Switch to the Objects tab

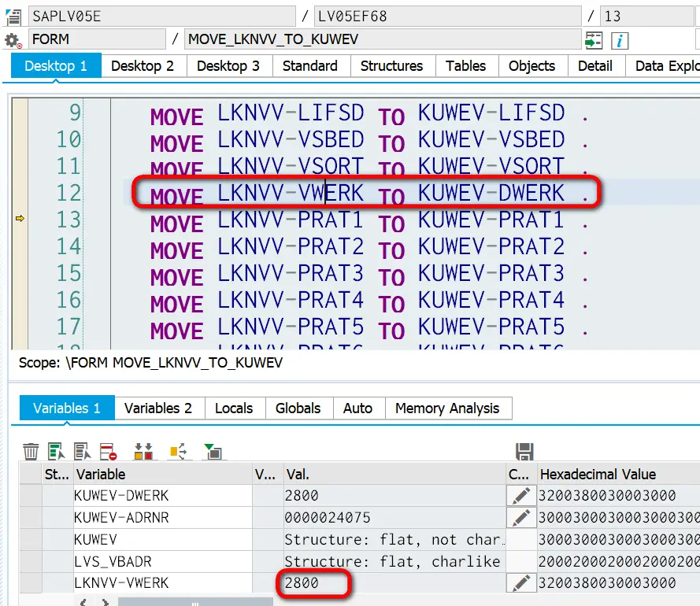pos(531,65)
